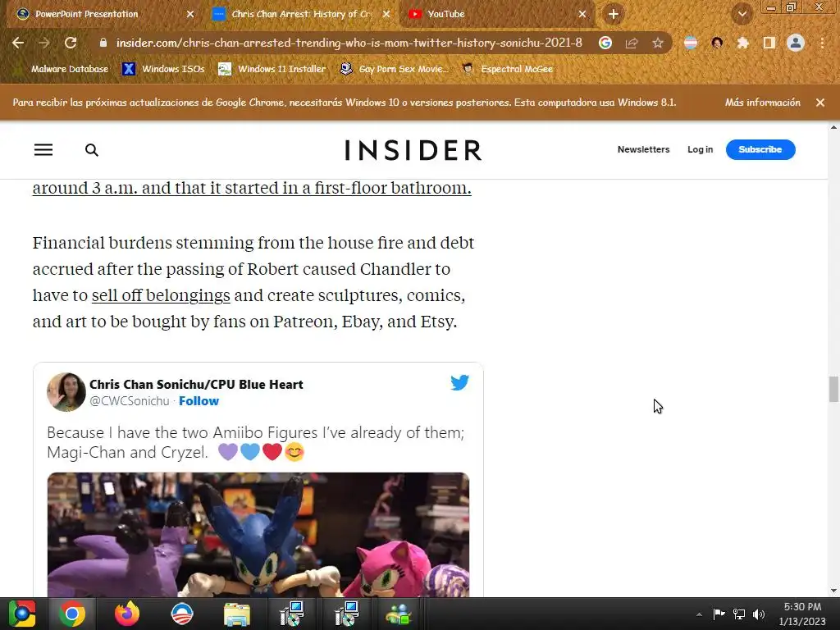Click the Más información link
840x630 pixels.
coord(762,103)
